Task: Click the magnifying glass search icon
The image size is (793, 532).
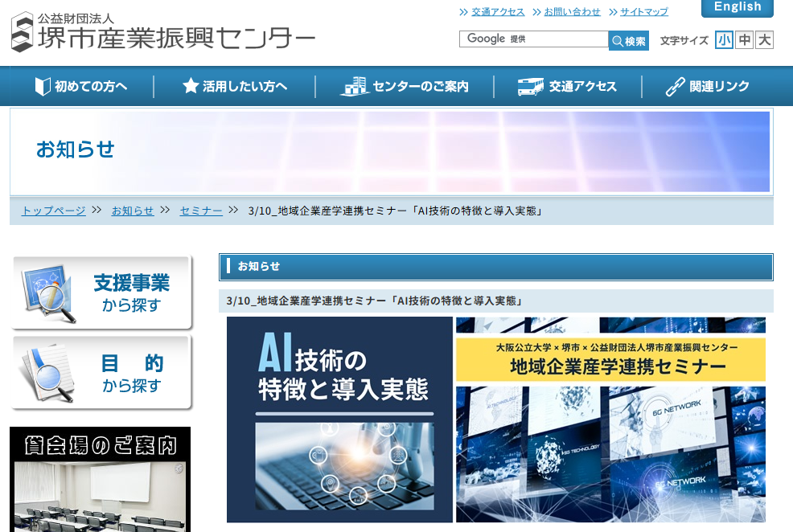Action: (x=619, y=39)
